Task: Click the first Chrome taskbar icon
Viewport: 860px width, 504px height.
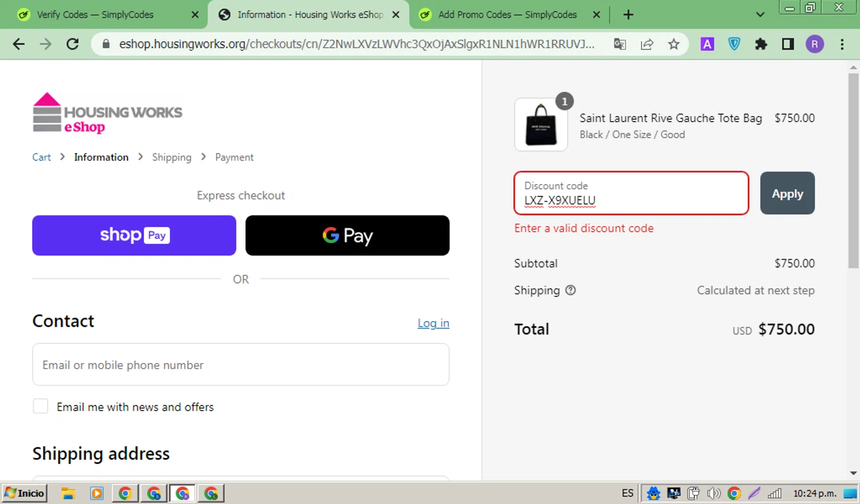Action: point(125,493)
